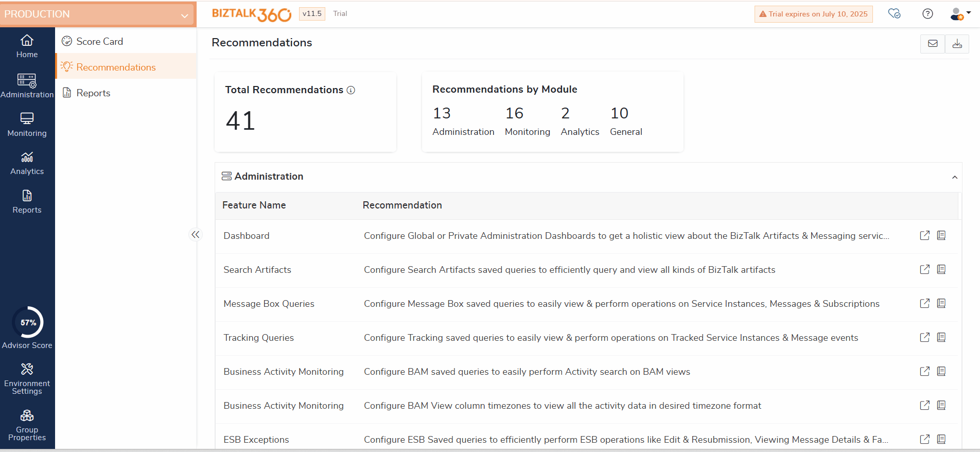Select Reports in the Advisor submenu
Screen dimensions: 980x452
point(93,93)
